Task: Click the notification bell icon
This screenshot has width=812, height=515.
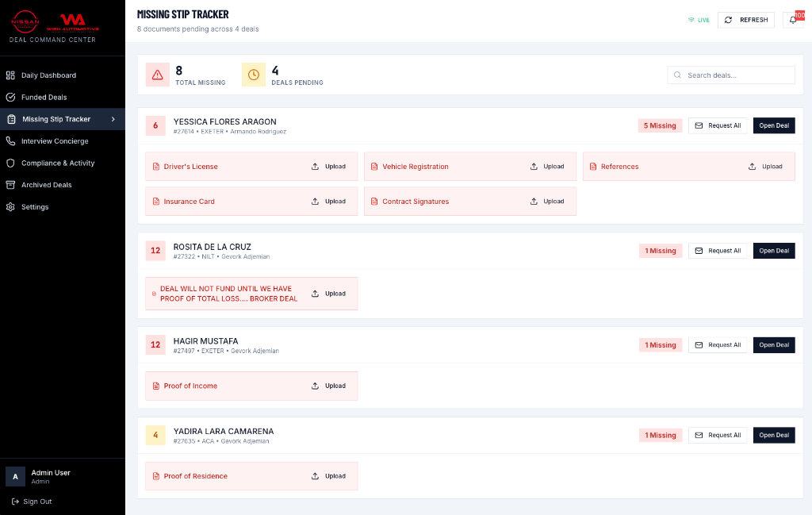Action: tap(793, 20)
